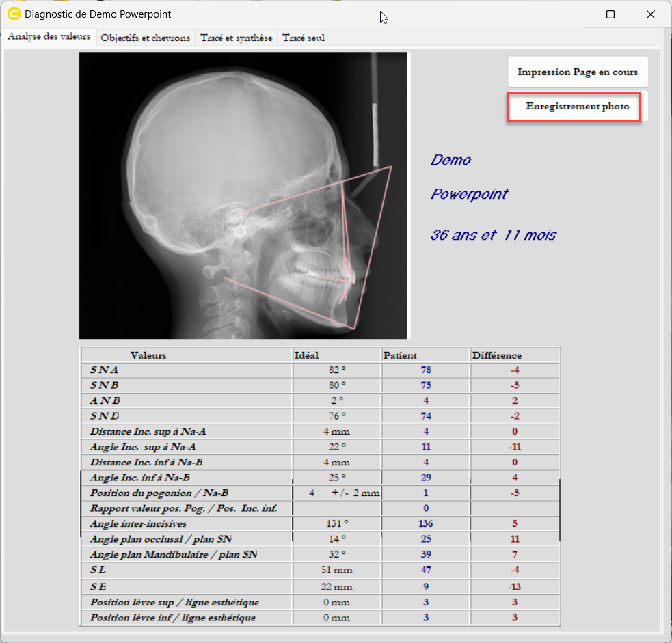Click the Idéal column header
672x643 pixels.
click(306, 355)
